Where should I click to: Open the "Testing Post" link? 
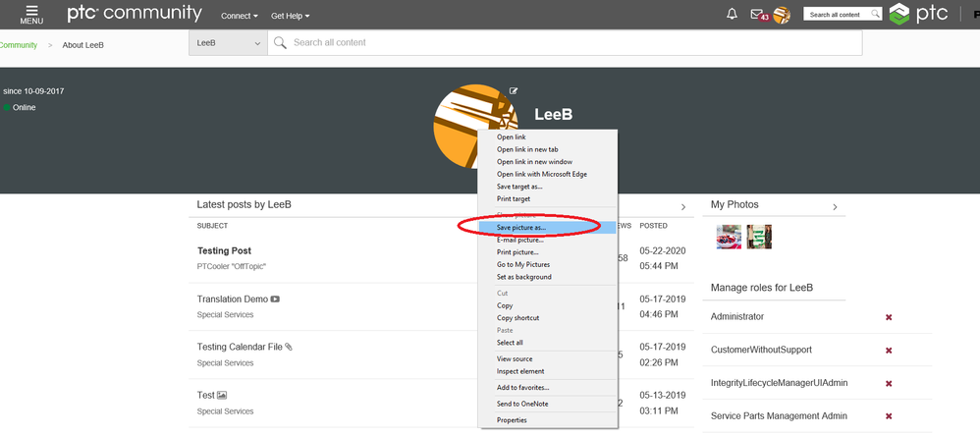tap(224, 250)
